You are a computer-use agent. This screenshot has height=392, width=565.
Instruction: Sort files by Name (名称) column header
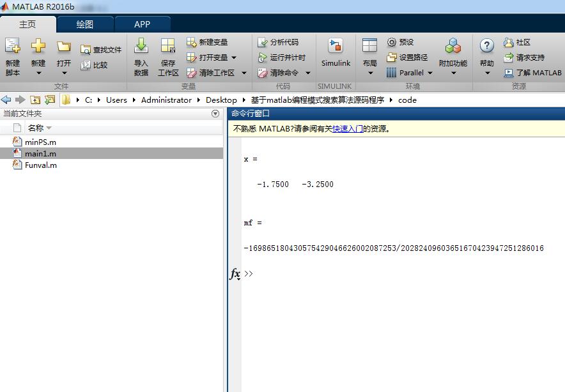click(x=36, y=128)
